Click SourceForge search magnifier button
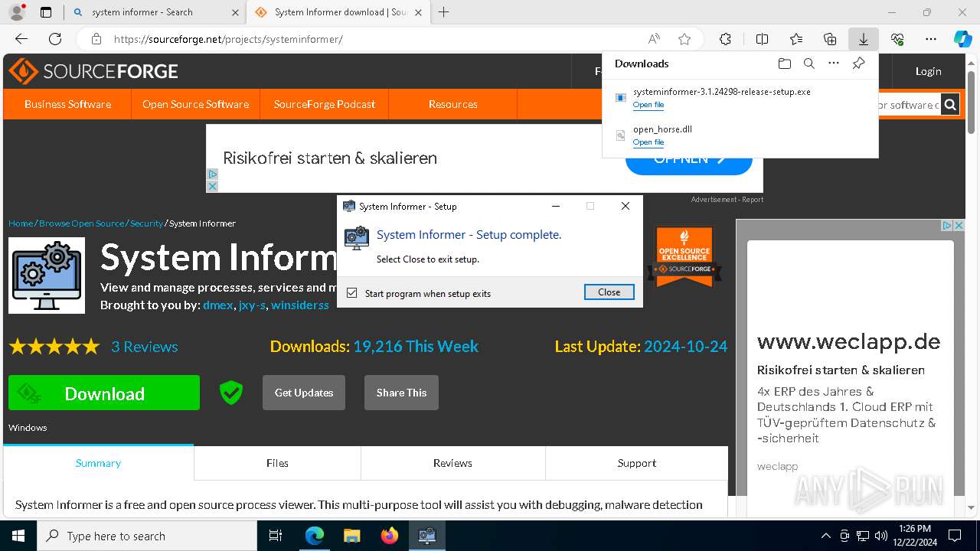Image resolution: width=980 pixels, height=551 pixels. coord(950,105)
